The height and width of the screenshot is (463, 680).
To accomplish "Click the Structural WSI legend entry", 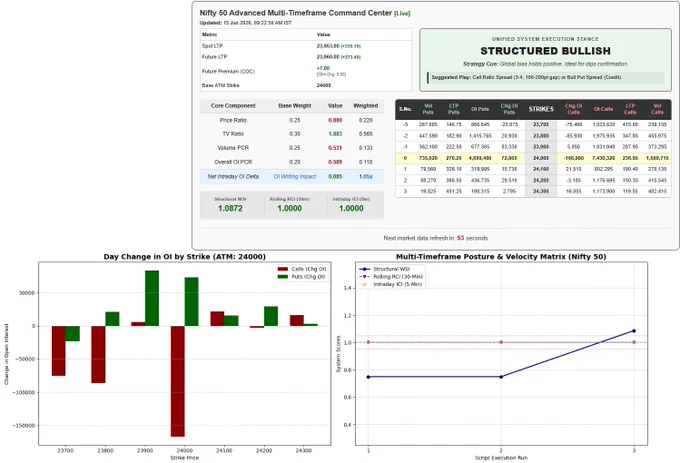I will click(385, 269).
